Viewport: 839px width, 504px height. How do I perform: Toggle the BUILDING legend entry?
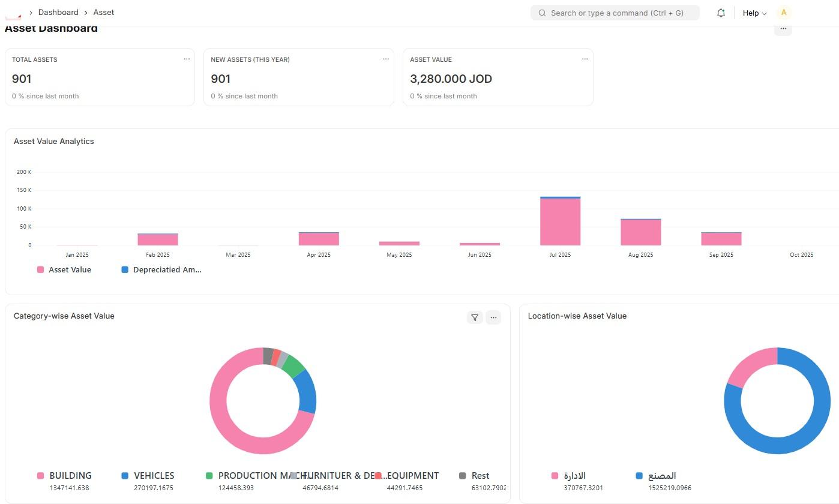[65, 476]
